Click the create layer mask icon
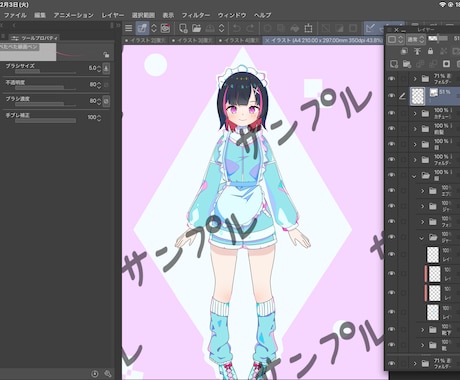The image size is (460, 380). point(446,64)
